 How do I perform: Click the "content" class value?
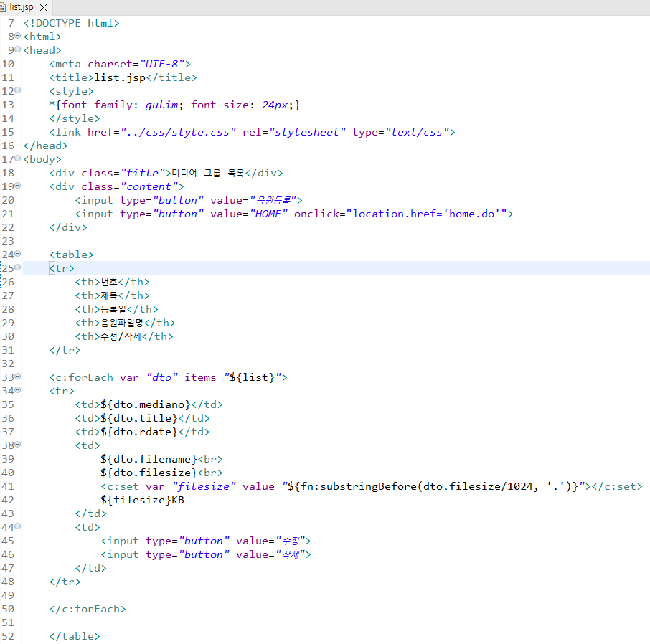tap(149, 186)
